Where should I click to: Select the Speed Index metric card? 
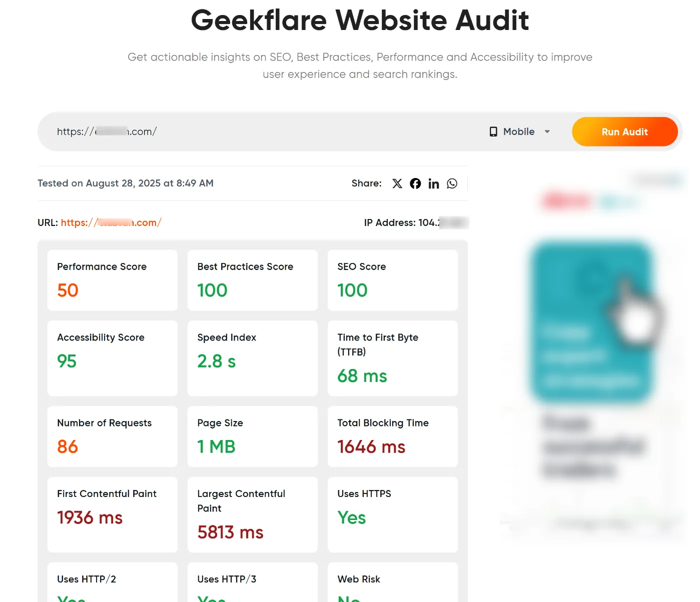[x=252, y=358]
